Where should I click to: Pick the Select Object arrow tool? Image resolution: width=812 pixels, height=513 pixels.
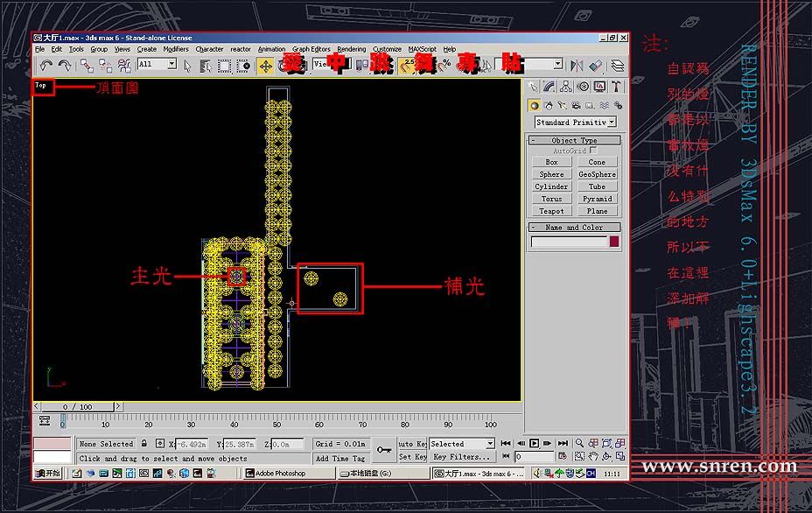[x=187, y=66]
